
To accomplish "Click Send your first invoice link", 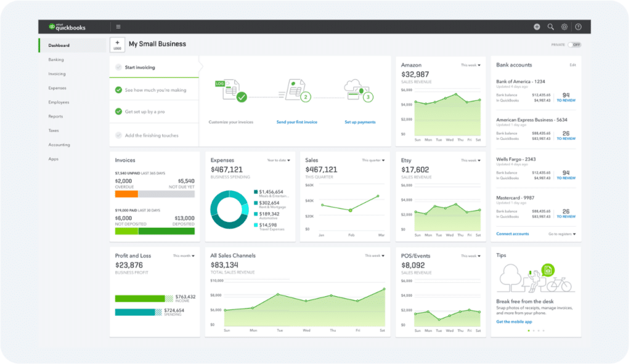I will [296, 122].
